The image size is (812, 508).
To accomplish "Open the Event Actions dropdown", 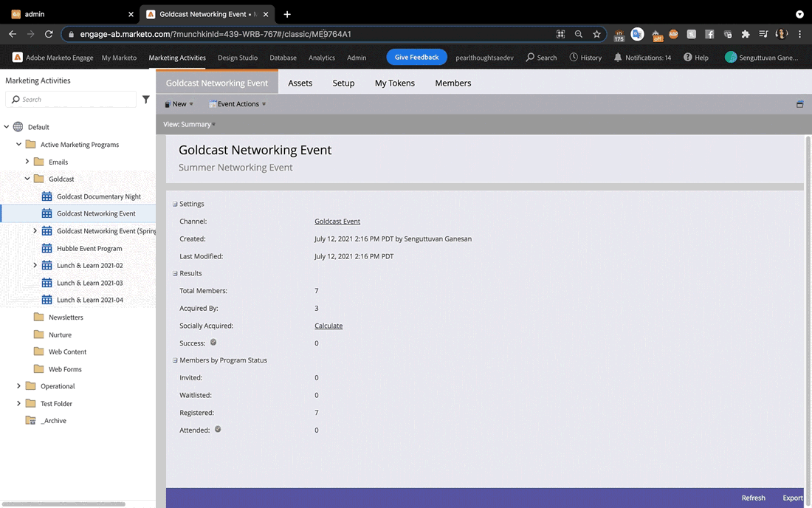I will click(x=238, y=104).
